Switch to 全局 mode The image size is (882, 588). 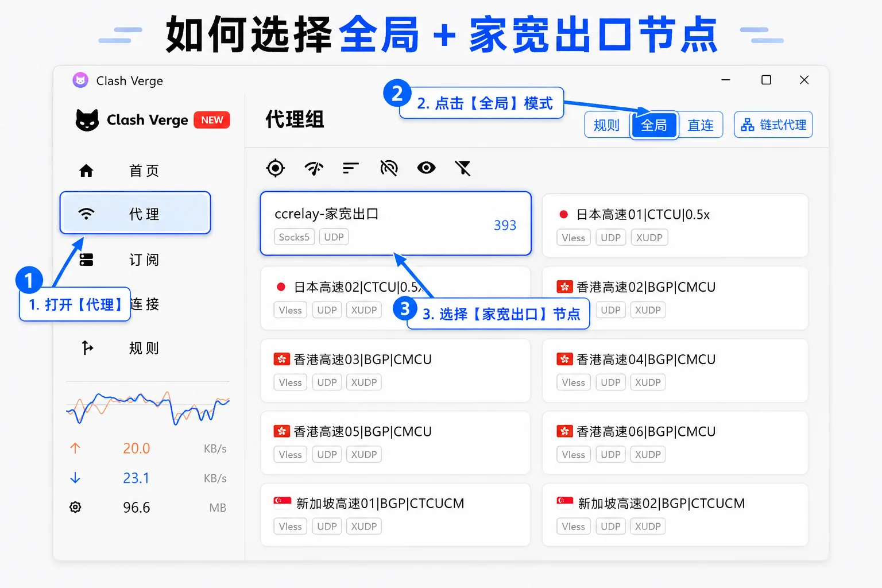pos(654,125)
